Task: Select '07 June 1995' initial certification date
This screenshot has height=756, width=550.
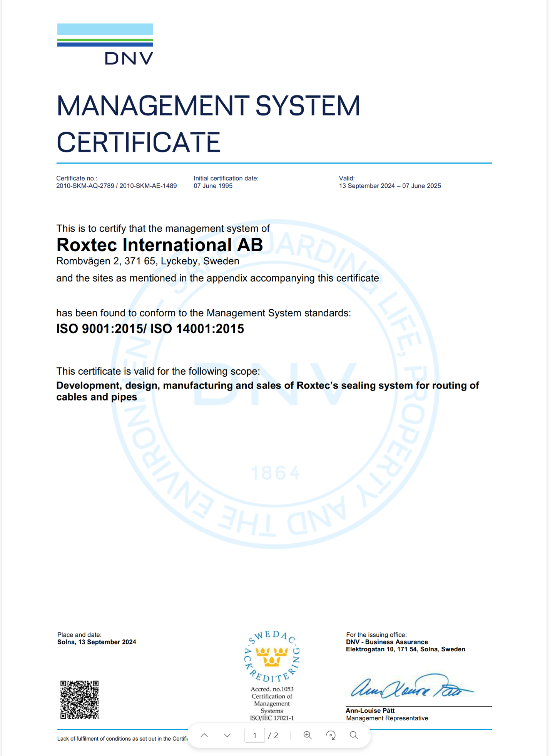Action: (x=213, y=186)
